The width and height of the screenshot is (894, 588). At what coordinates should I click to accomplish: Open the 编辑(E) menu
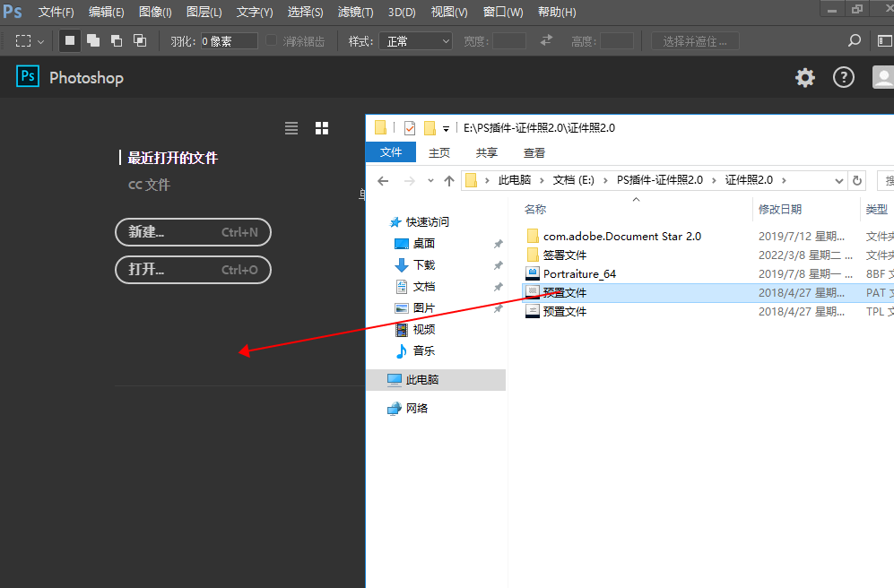pos(106,12)
